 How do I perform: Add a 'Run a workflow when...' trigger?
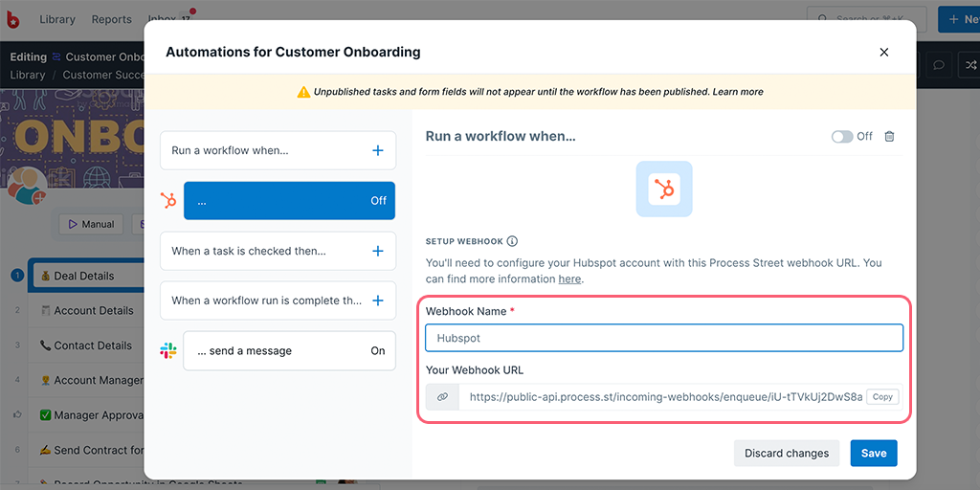click(x=377, y=150)
